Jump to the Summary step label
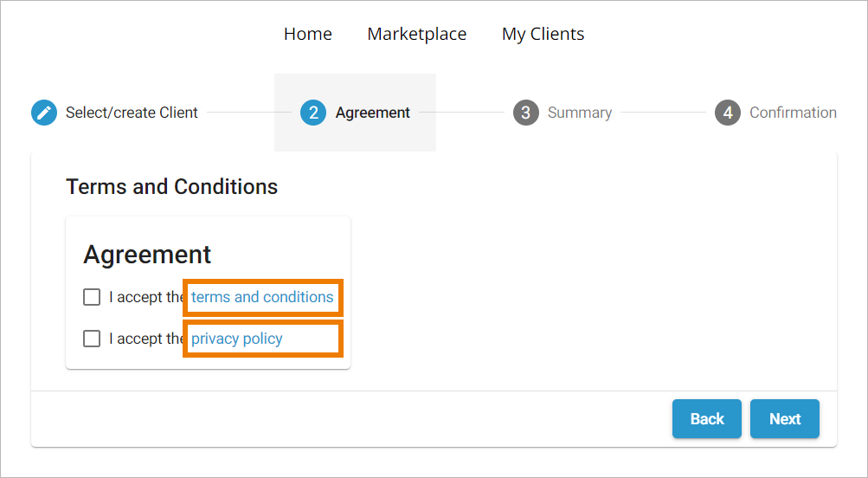Image resolution: width=868 pixels, height=478 pixels. pos(580,113)
